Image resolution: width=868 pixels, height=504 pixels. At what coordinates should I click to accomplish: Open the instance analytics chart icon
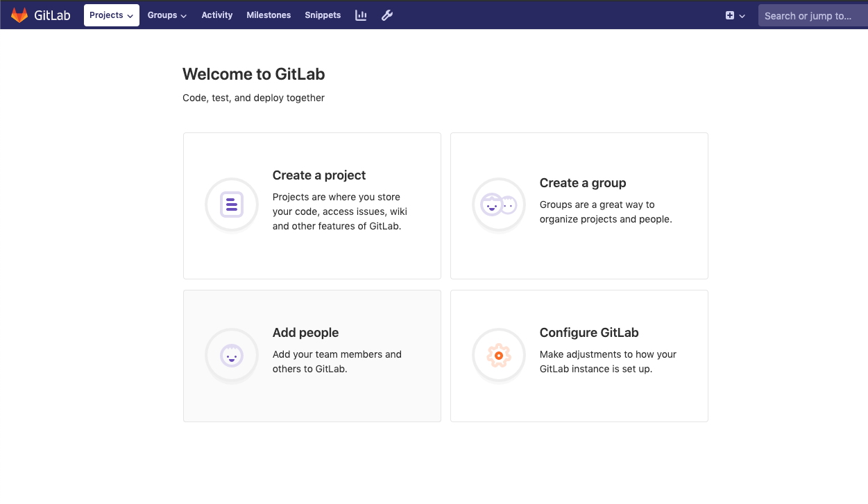pos(361,15)
